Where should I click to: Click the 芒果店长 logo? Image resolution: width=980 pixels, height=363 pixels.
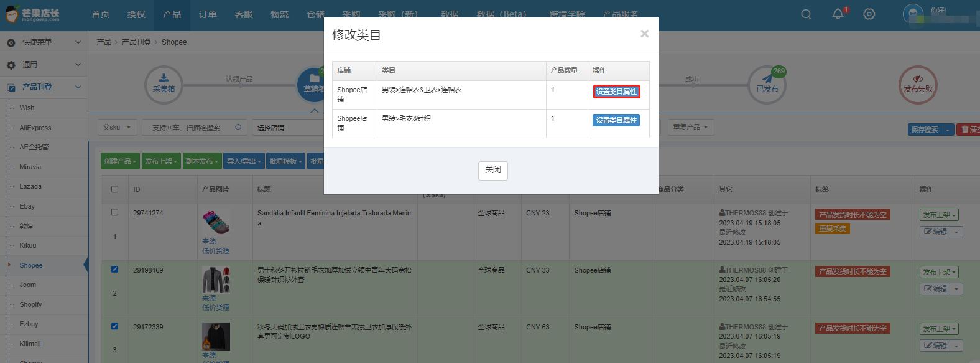coord(32,14)
